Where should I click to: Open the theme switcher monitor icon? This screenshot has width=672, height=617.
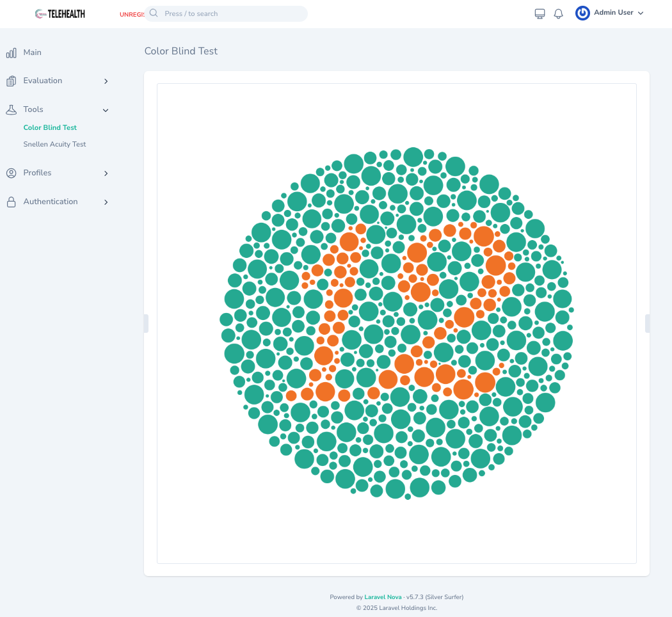pos(540,13)
